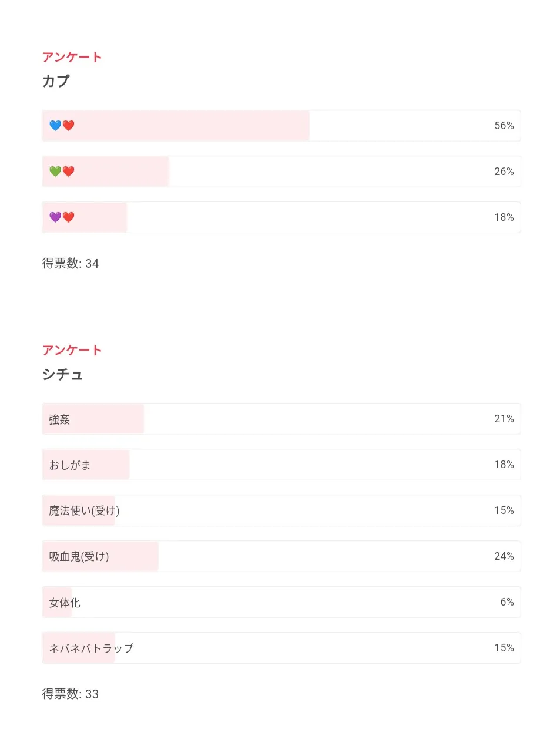Click the purple heart emoji
This screenshot has width=560, height=753.
[55, 217]
